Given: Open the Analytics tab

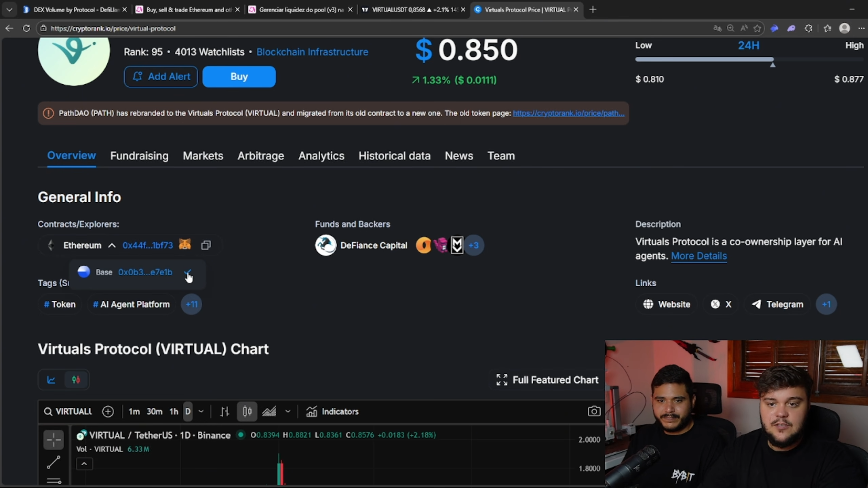Looking at the screenshot, I should [x=321, y=156].
